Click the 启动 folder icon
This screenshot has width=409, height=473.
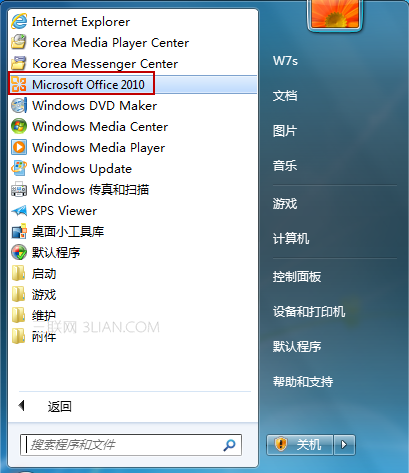[19, 273]
